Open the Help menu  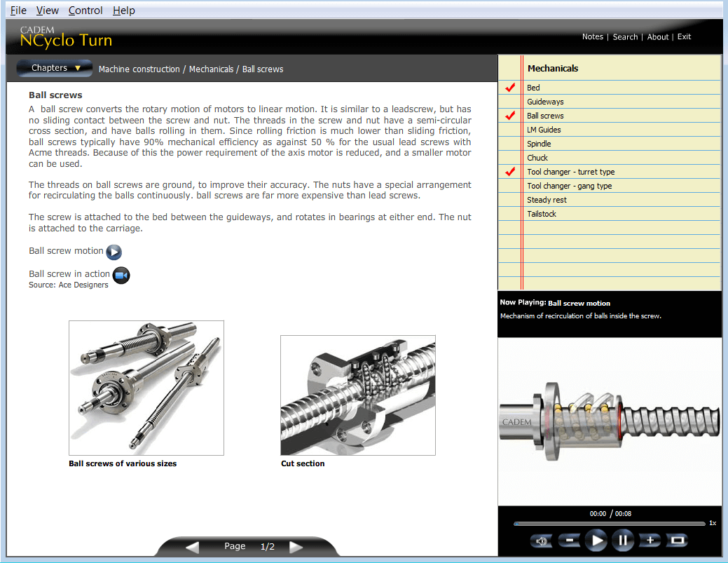tap(123, 11)
